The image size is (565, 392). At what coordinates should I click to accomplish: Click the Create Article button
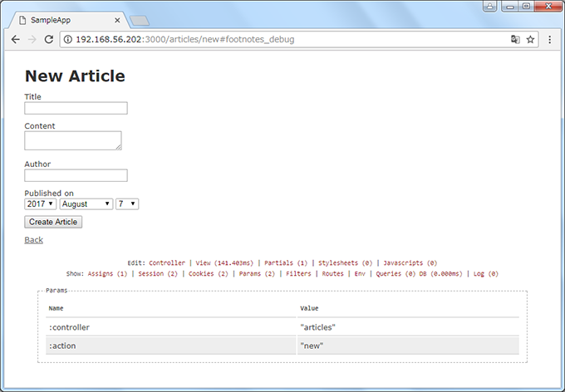tap(53, 222)
